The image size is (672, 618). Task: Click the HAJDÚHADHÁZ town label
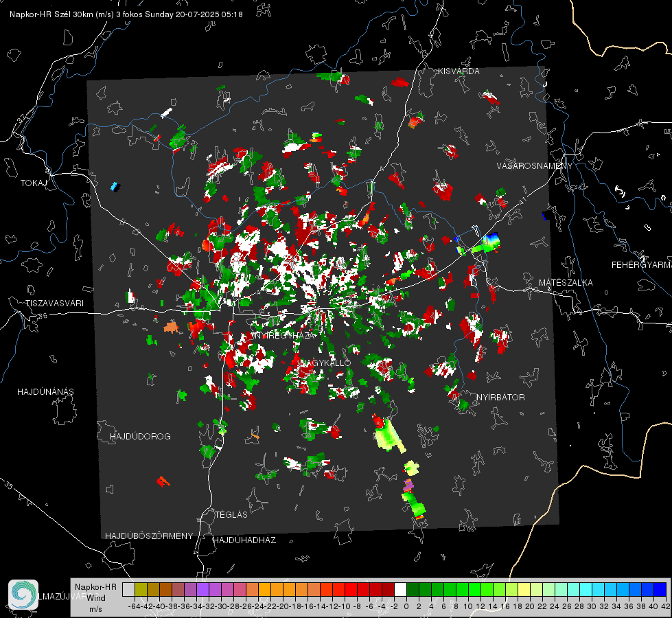tap(244, 540)
